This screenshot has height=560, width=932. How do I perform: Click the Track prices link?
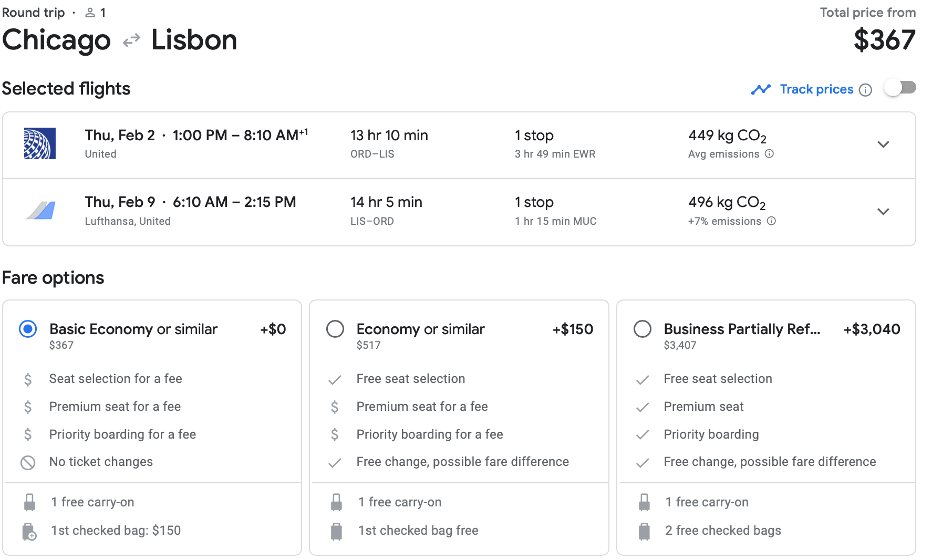coord(816,89)
